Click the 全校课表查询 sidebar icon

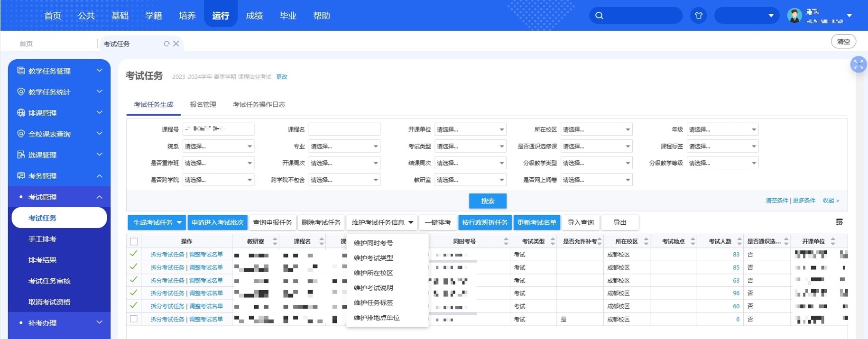[x=21, y=134]
